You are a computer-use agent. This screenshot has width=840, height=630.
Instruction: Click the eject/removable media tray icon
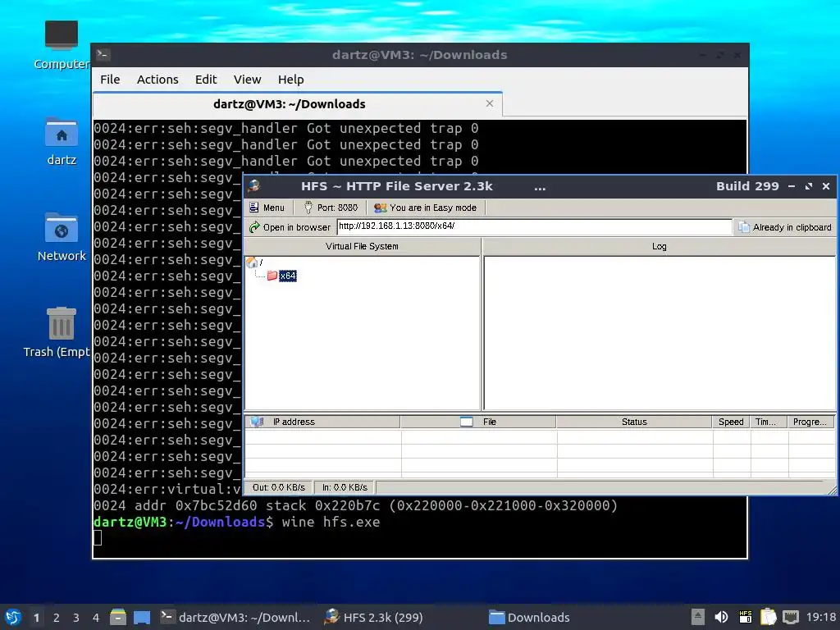[x=697, y=617]
